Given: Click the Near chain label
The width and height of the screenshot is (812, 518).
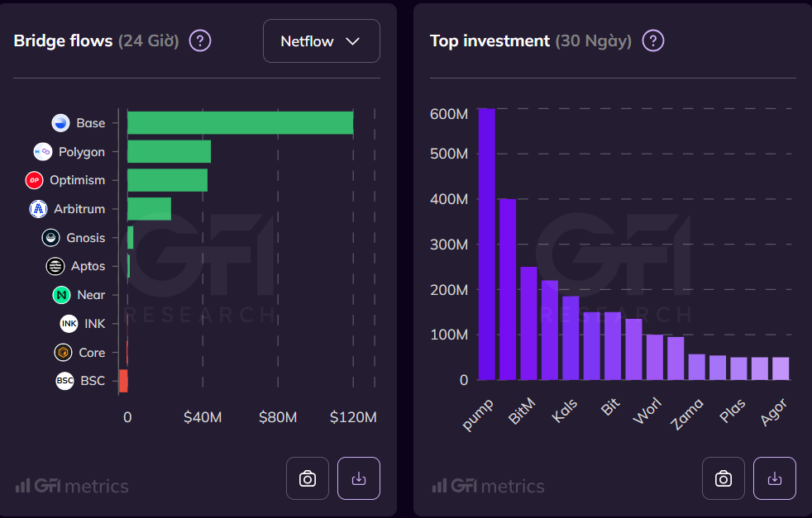Looking at the screenshot, I should point(91,295).
